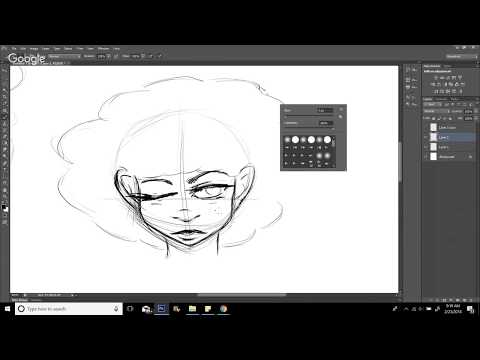Open the brush picker gear settings menu

pyautogui.click(x=341, y=109)
